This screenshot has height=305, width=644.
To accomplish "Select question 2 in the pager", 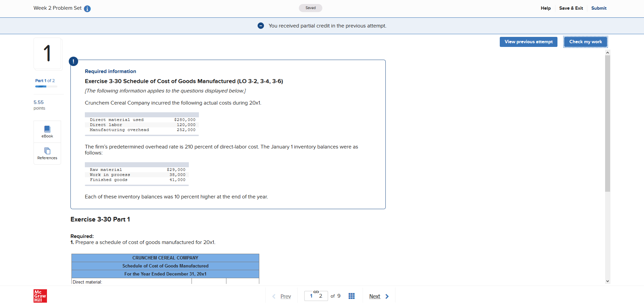I will click(x=321, y=296).
